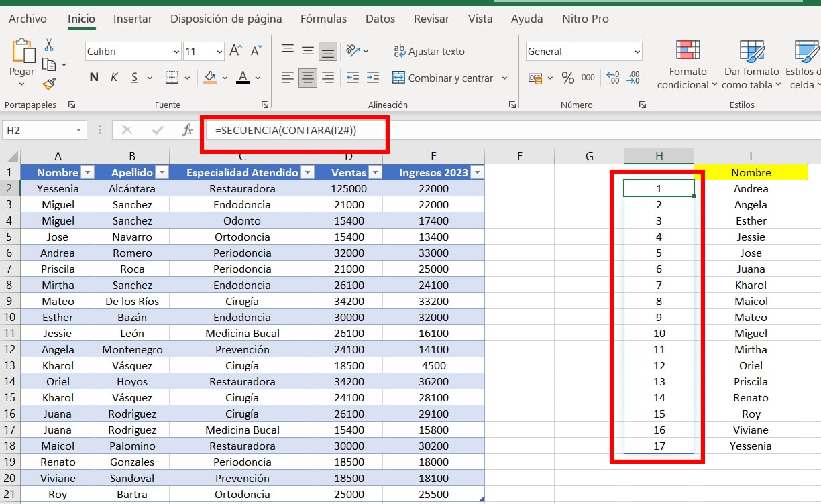The height and width of the screenshot is (504, 821).
Task: Open the Datos ribbon tab
Action: coord(380,19)
